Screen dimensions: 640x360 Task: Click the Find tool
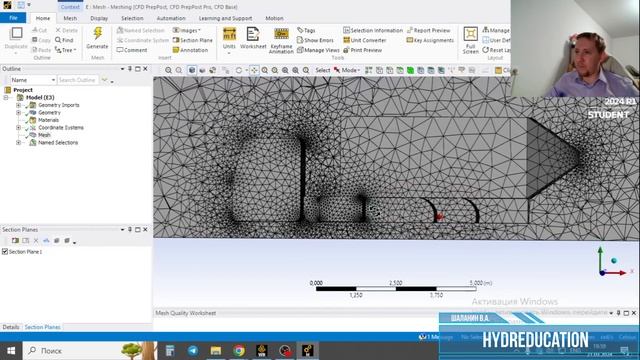tap(64, 40)
